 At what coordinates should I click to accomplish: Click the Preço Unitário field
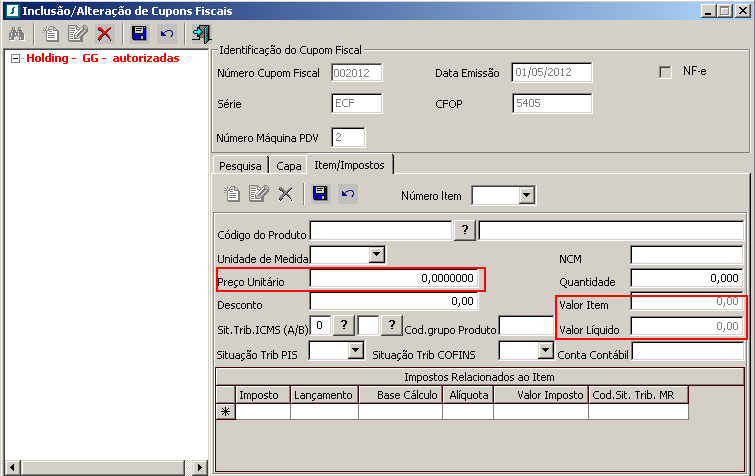(394, 278)
